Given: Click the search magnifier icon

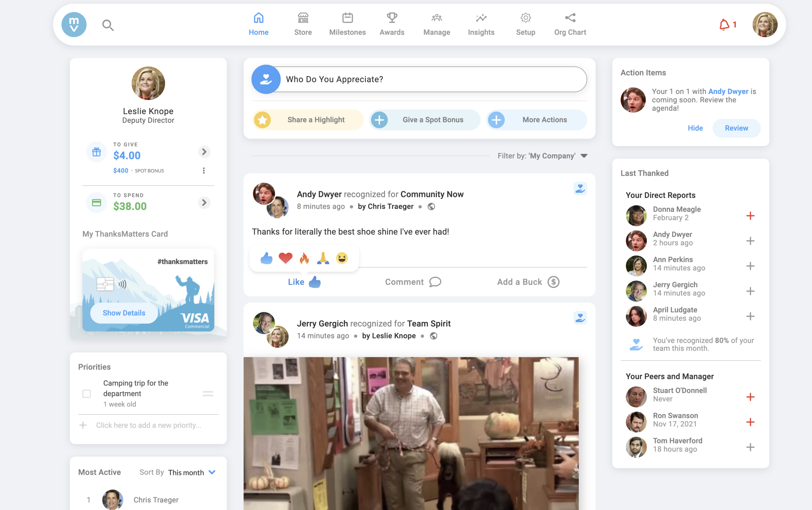Looking at the screenshot, I should tap(108, 25).
